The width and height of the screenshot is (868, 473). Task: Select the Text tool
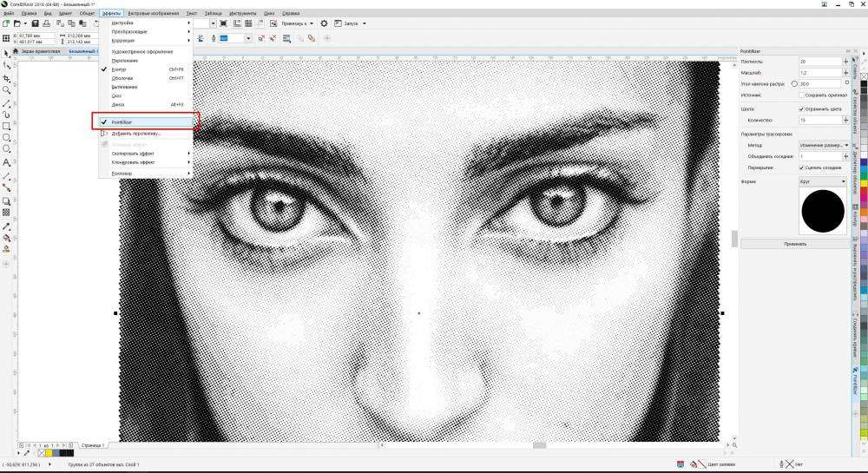(7, 162)
